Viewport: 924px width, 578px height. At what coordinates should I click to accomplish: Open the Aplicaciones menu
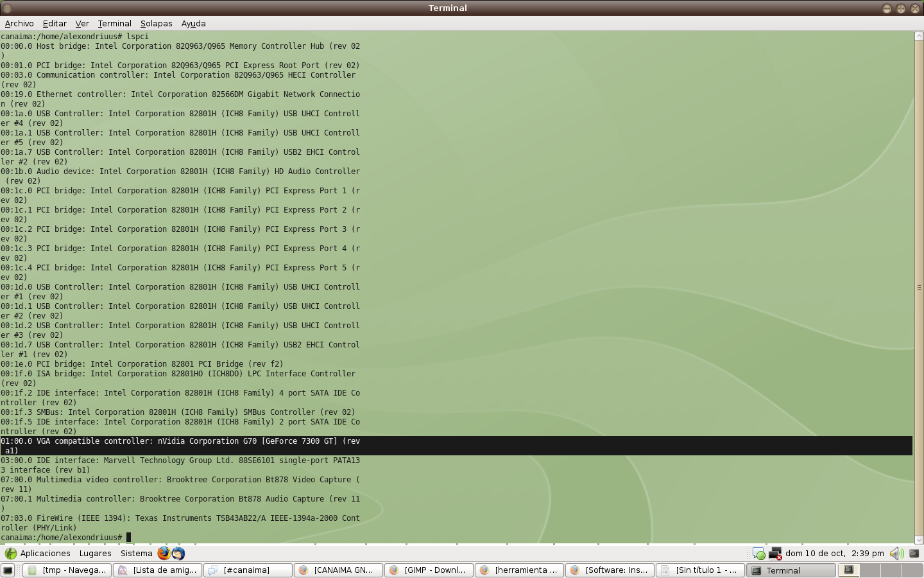click(x=44, y=553)
